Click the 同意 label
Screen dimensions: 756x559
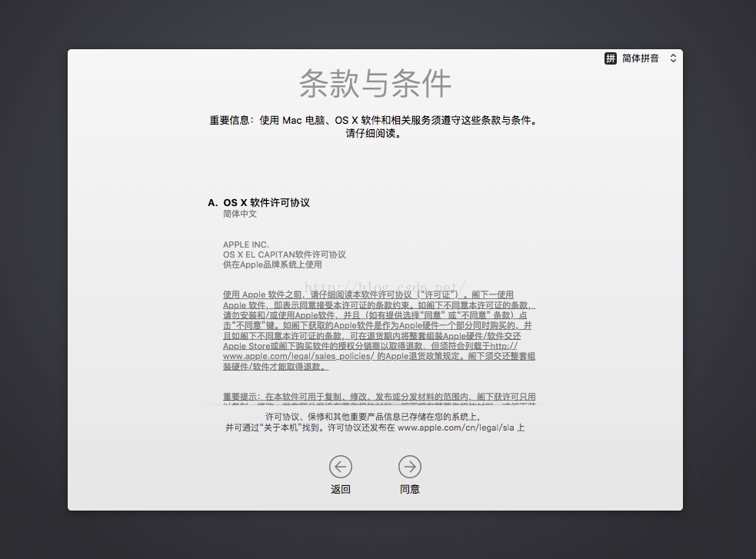[410, 489]
